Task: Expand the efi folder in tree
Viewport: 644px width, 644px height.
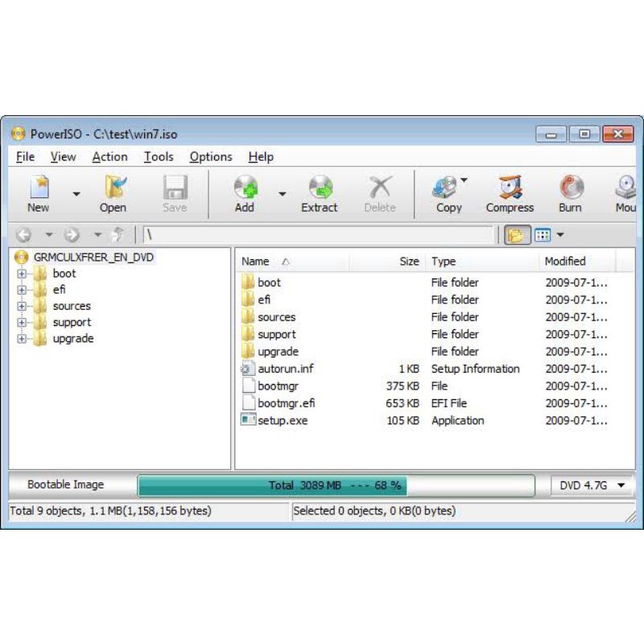Action: [x=22, y=290]
